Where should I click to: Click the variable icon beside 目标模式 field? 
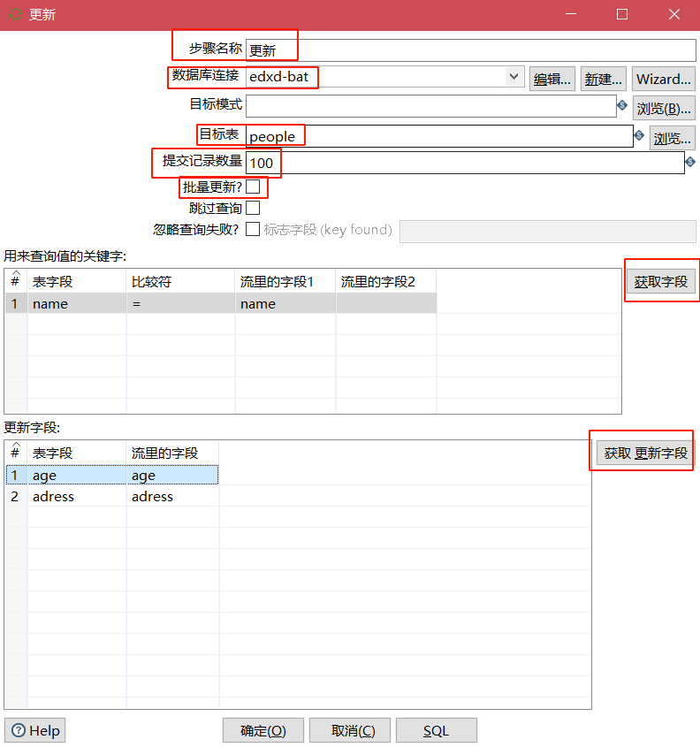622,106
